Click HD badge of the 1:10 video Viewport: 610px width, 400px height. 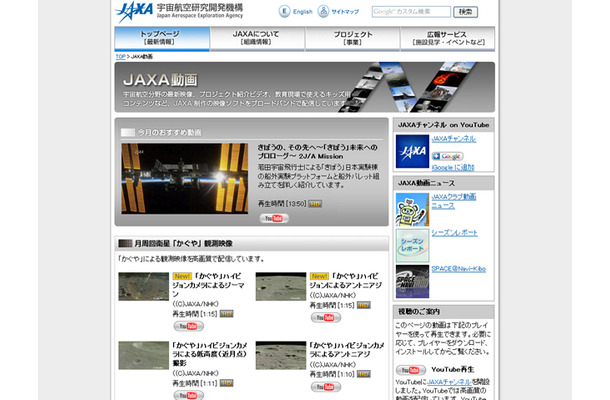point(363,374)
